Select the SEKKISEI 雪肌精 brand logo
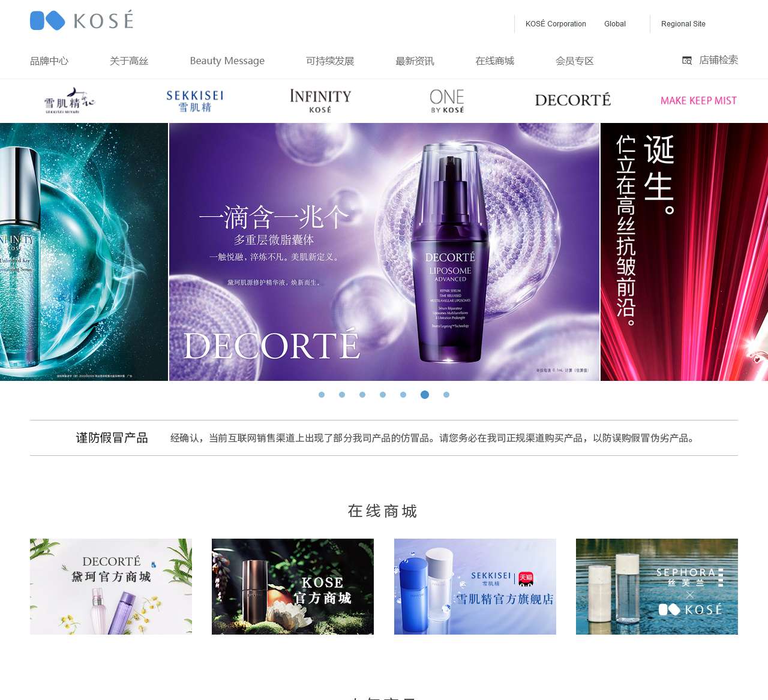Image resolution: width=768 pixels, height=700 pixels. pyautogui.click(x=195, y=101)
